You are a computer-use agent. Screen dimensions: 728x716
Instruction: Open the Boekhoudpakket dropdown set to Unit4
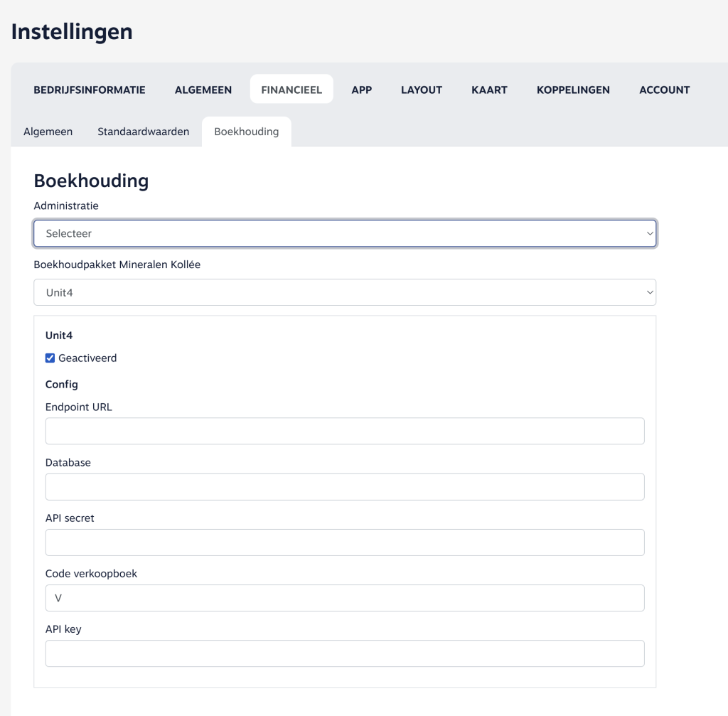(x=345, y=292)
